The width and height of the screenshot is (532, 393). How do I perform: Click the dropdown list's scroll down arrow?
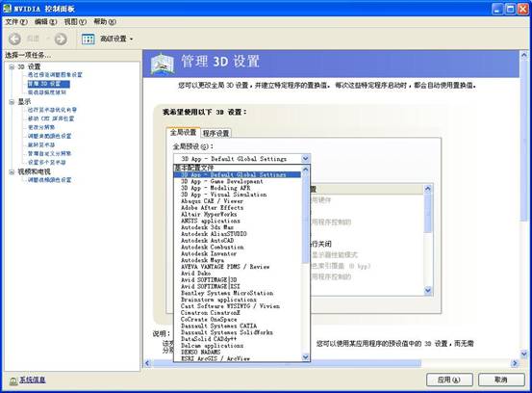[x=305, y=356]
